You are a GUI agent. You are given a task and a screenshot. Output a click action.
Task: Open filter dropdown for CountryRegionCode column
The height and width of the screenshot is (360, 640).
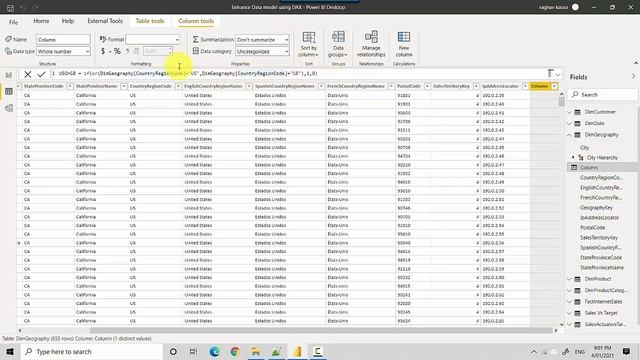pos(178,86)
